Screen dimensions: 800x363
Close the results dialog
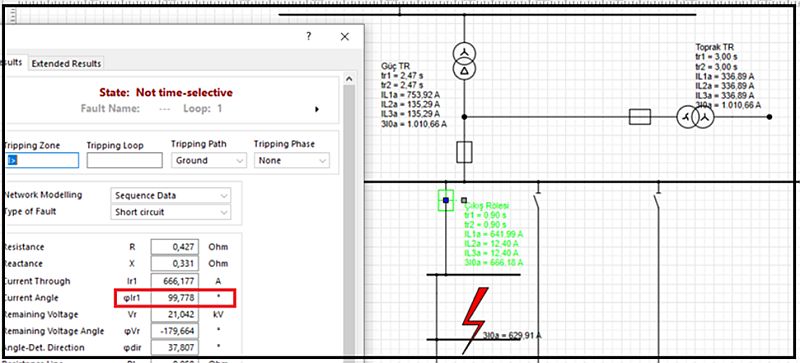coord(345,36)
